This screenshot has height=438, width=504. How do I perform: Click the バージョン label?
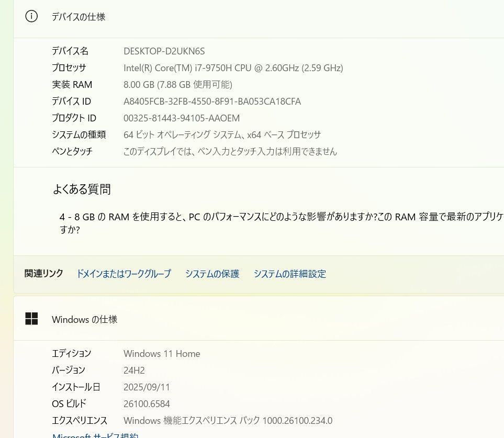(x=69, y=370)
